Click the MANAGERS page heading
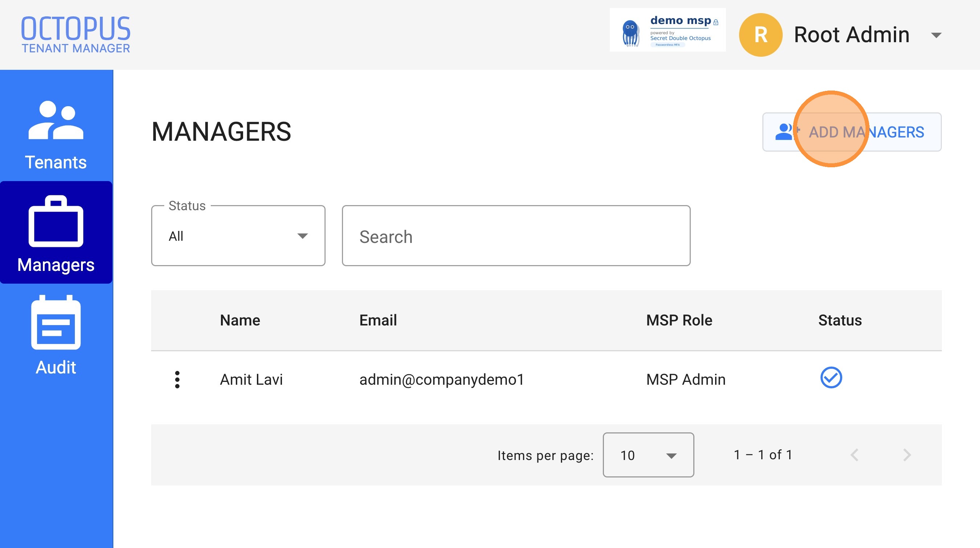 click(221, 132)
